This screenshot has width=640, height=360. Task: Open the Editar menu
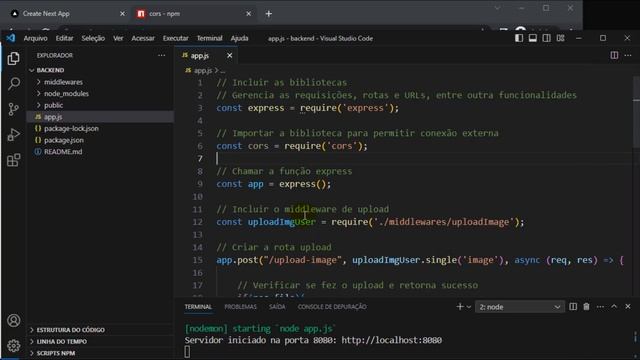(64, 38)
